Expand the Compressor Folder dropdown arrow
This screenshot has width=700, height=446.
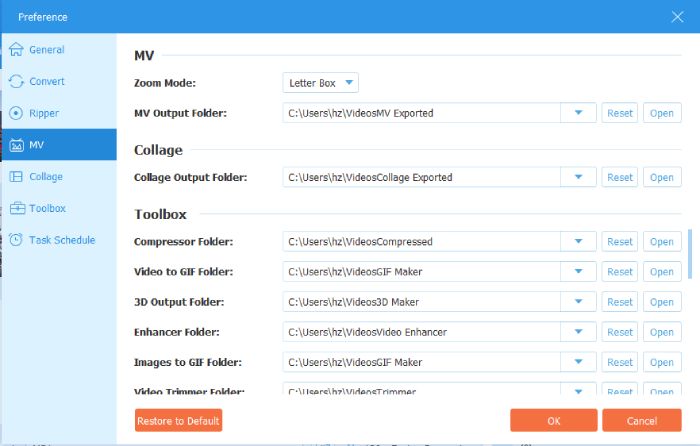578,242
